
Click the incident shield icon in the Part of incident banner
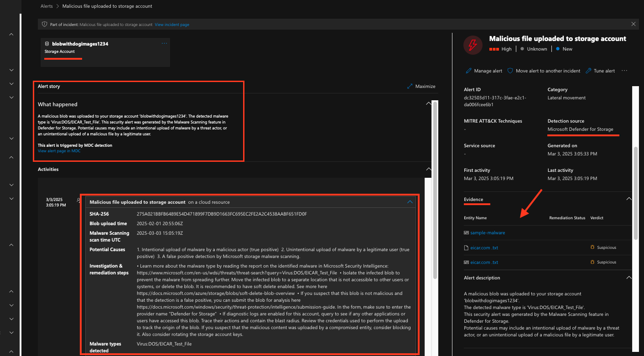tap(44, 24)
